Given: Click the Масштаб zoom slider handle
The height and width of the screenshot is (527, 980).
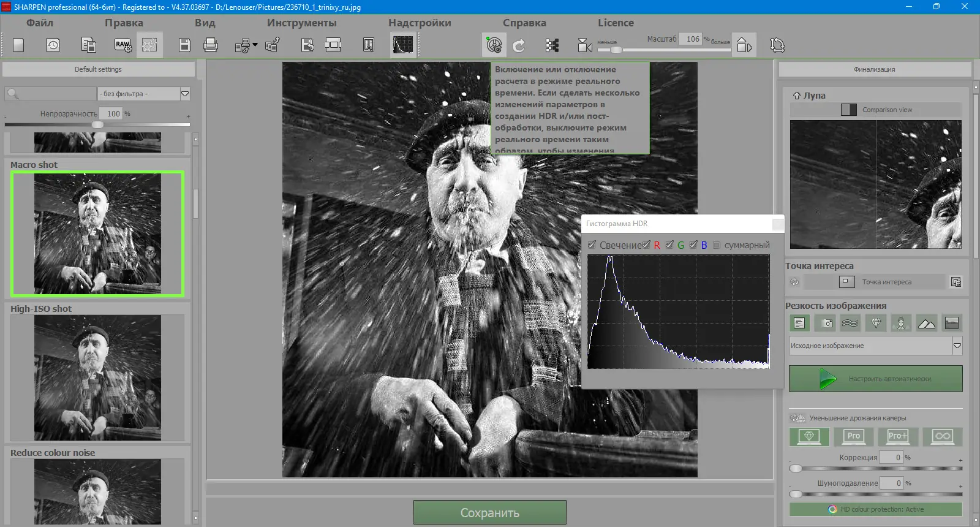Looking at the screenshot, I should [616, 50].
